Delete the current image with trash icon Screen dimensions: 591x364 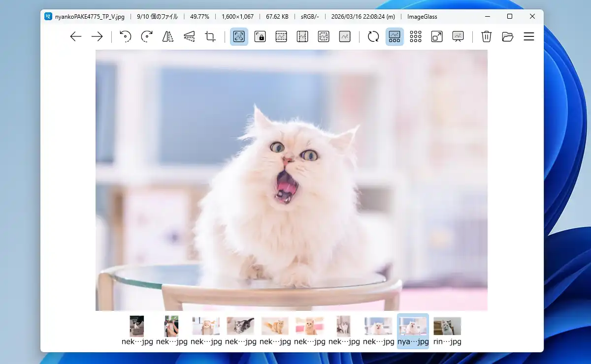point(486,36)
